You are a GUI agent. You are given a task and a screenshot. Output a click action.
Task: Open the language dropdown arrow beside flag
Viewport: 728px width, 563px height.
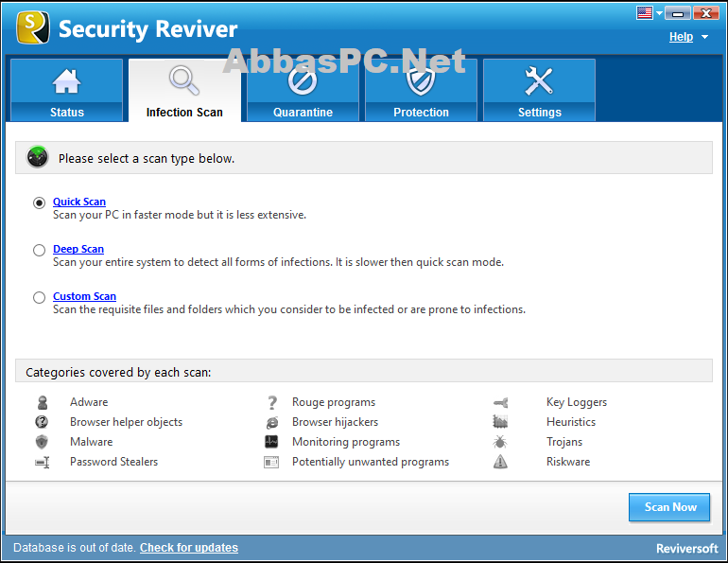click(659, 13)
